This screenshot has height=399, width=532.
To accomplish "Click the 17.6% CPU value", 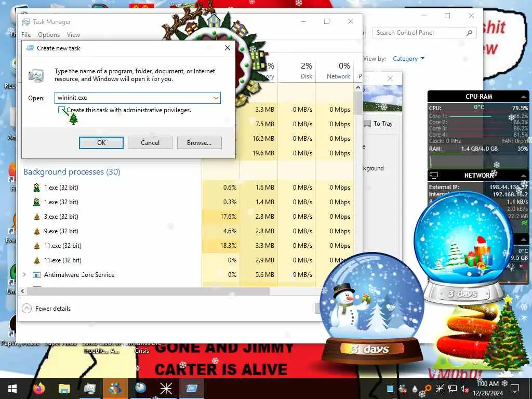I will tap(228, 217).
